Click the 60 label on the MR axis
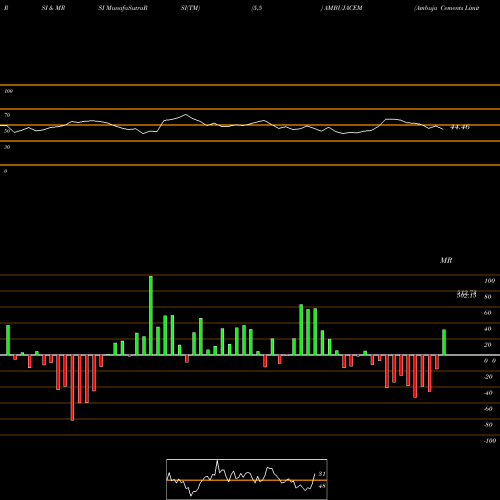 point(488,313)
